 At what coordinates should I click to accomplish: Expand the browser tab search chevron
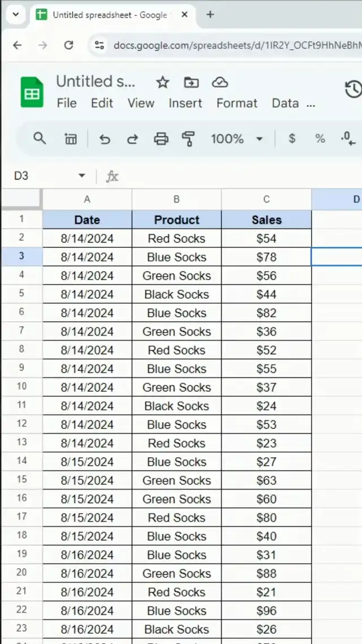[x=15, y=15]
